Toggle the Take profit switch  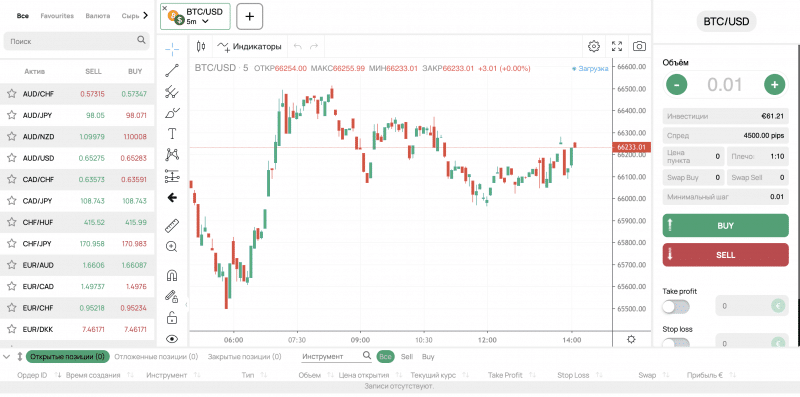(676, 307)
